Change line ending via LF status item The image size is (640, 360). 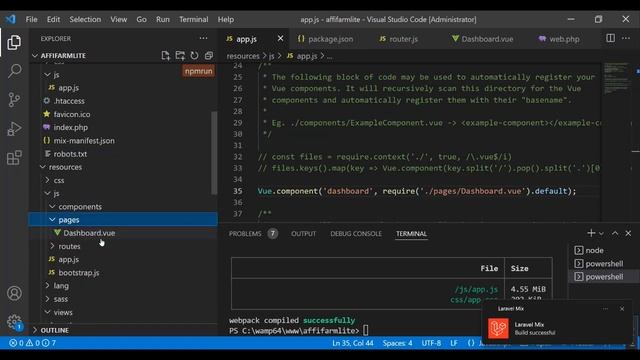[x=453, y=343]
